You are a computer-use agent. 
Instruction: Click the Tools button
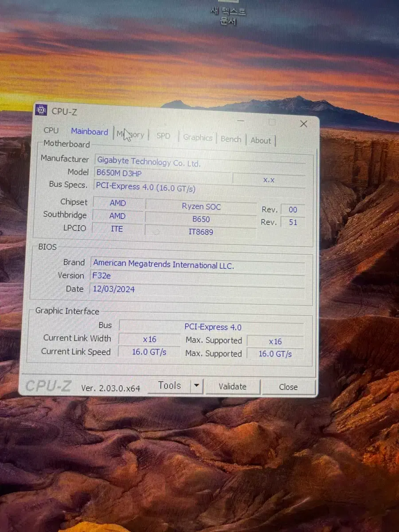pyautogui.click(x=169, y=386)
